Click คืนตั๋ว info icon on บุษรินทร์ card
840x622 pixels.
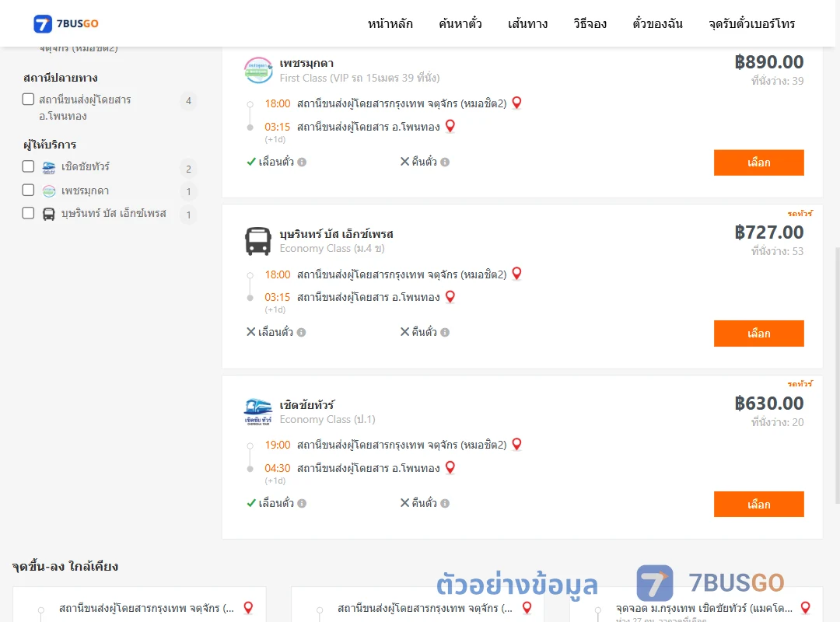[x=445, y=333]
